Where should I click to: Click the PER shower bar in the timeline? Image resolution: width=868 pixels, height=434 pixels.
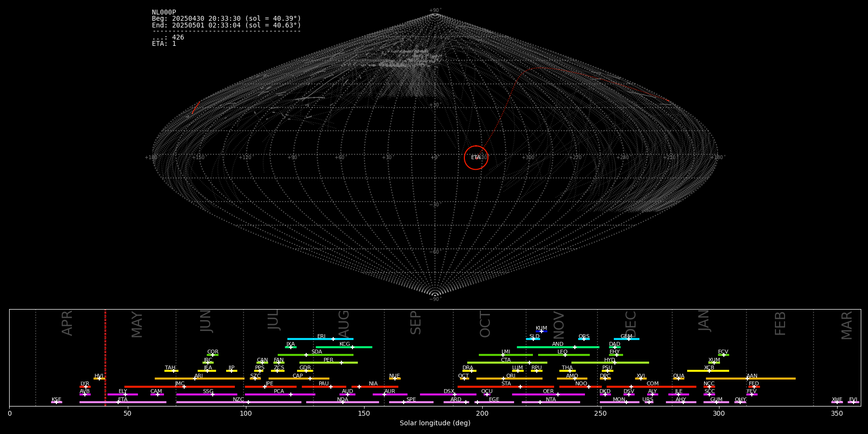click(328, 363)
